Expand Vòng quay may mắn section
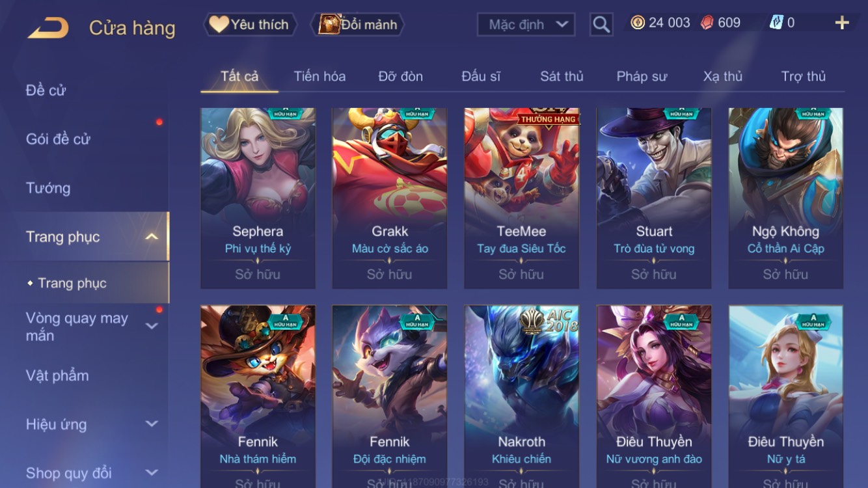The width and height of the screenshot is (868, 488). [x=151, y=326]
